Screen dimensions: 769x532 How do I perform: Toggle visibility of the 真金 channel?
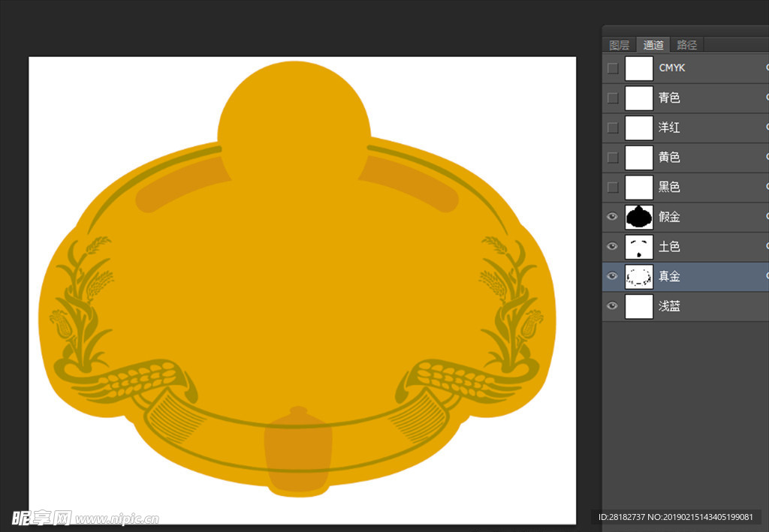click(613, 276)
